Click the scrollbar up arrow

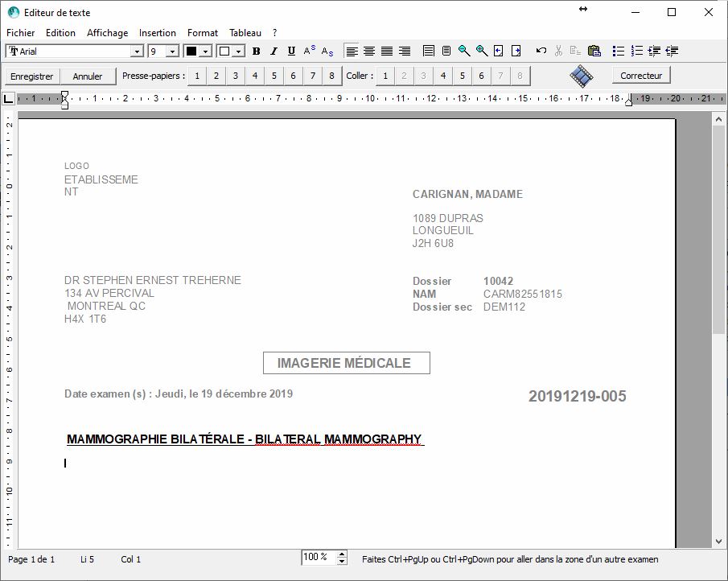coord(718,119)
